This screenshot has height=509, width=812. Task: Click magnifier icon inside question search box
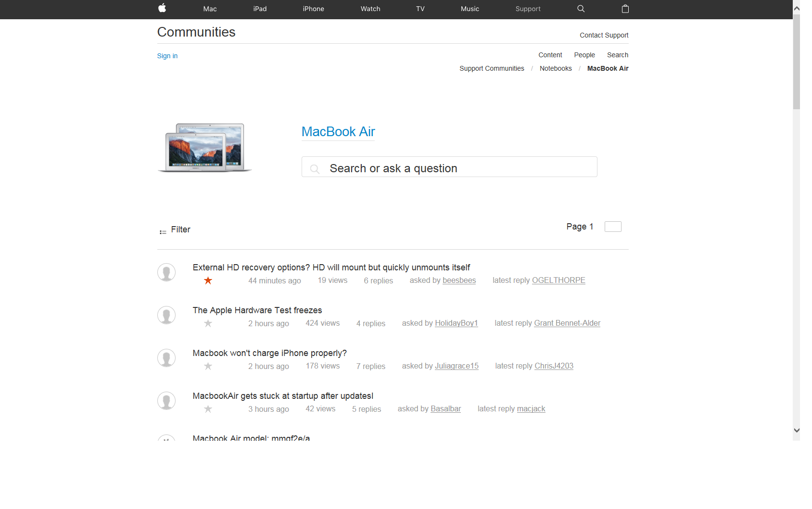point(315,169)
